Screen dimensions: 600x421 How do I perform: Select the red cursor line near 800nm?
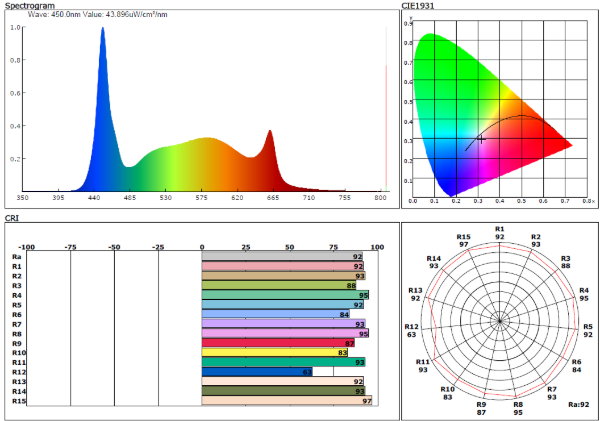[x=386, y=120]
